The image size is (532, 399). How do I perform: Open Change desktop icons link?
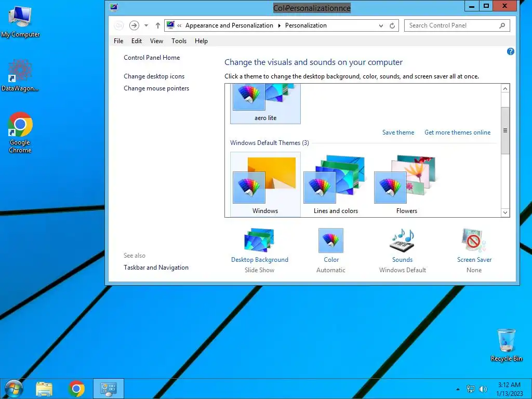tap(154, 76)
